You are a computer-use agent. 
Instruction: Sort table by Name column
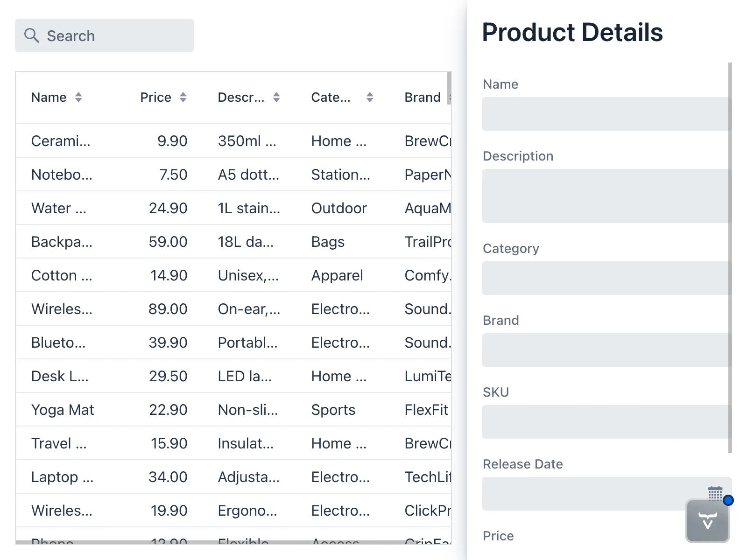(x=78, y=97)
